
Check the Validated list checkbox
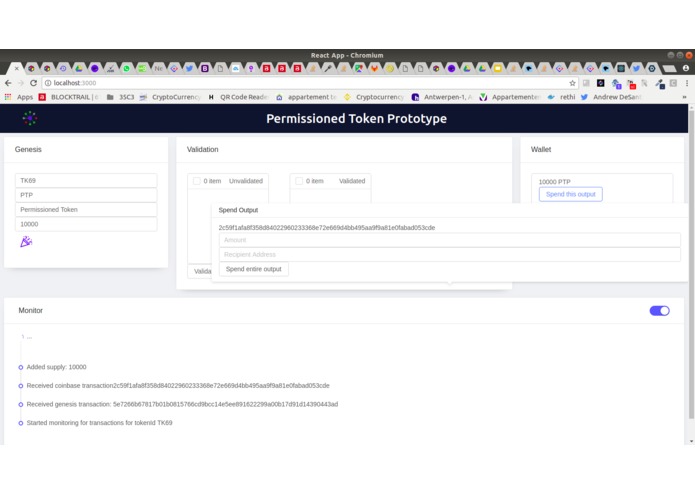tap(299, 181)
